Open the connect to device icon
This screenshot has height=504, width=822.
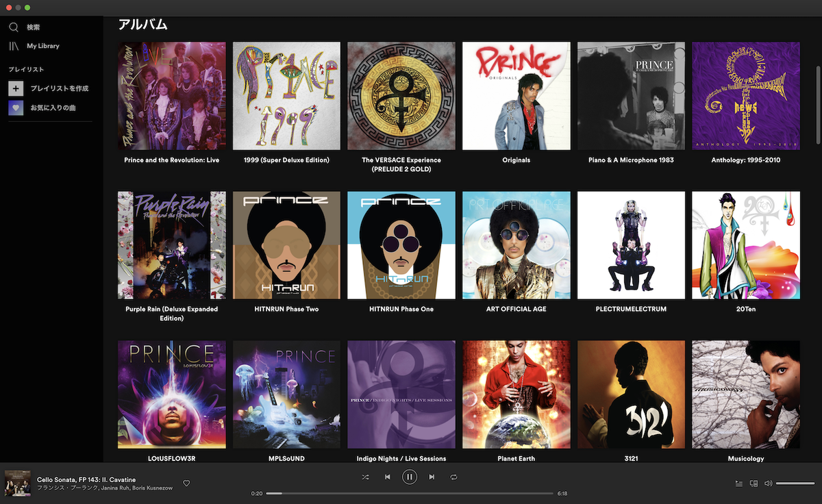click(754, 483)
